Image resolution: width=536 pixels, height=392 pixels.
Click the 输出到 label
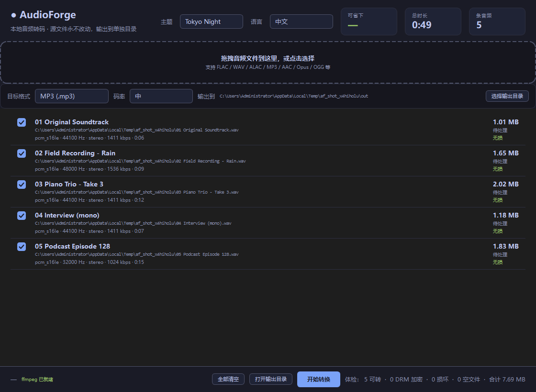click(x=206, y=96)
